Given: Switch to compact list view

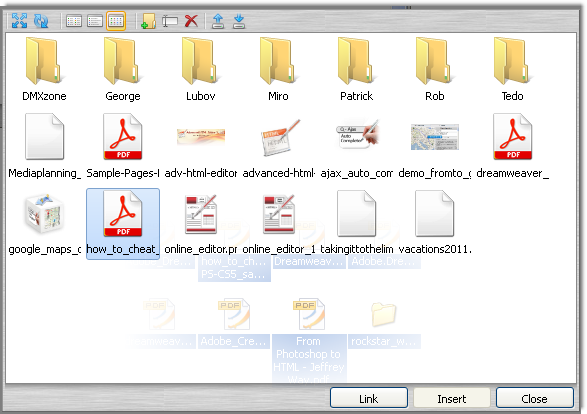Looking at the screenshot, I should click(x=95, y=21).
